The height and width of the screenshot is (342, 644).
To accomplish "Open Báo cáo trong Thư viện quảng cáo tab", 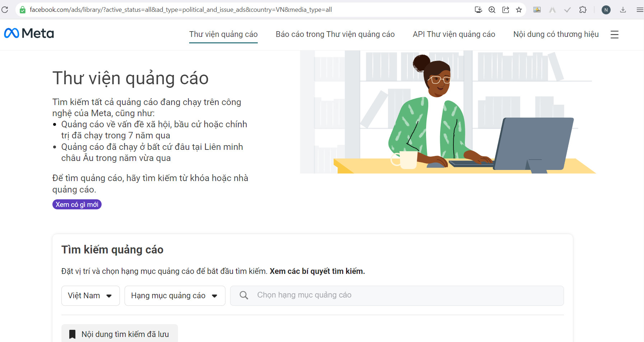I will point(335,34).
